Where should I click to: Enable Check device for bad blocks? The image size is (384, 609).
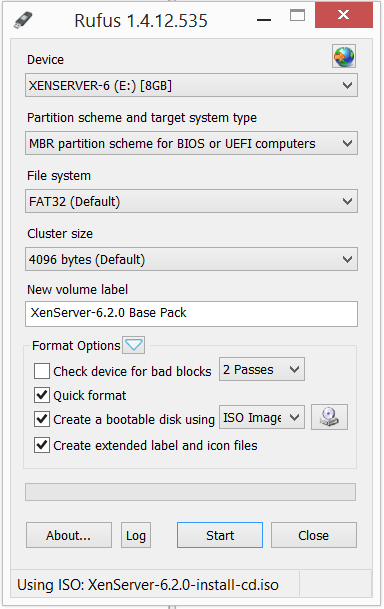(42, 371)
